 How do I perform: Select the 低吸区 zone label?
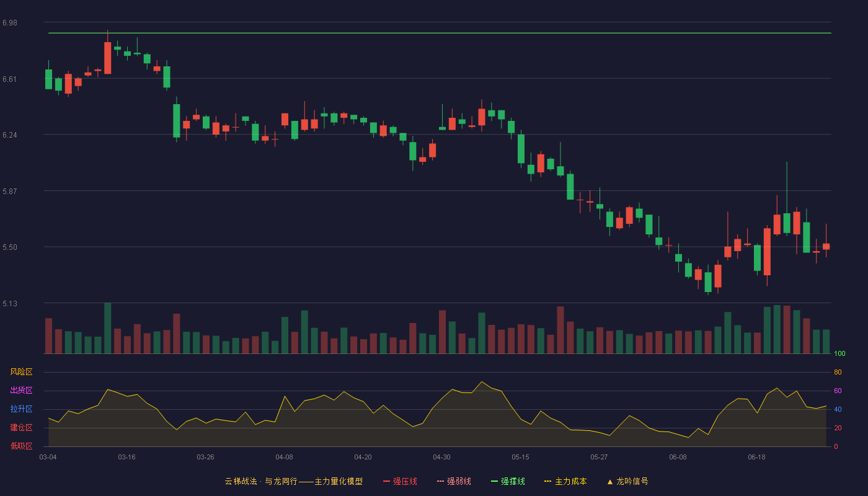pyautogui.click(x=21, y=446)
